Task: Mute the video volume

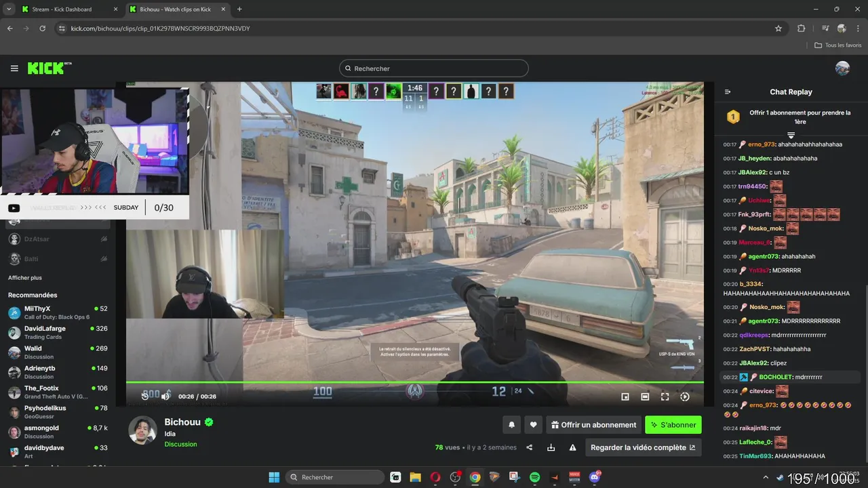Action: pos(165,396)
